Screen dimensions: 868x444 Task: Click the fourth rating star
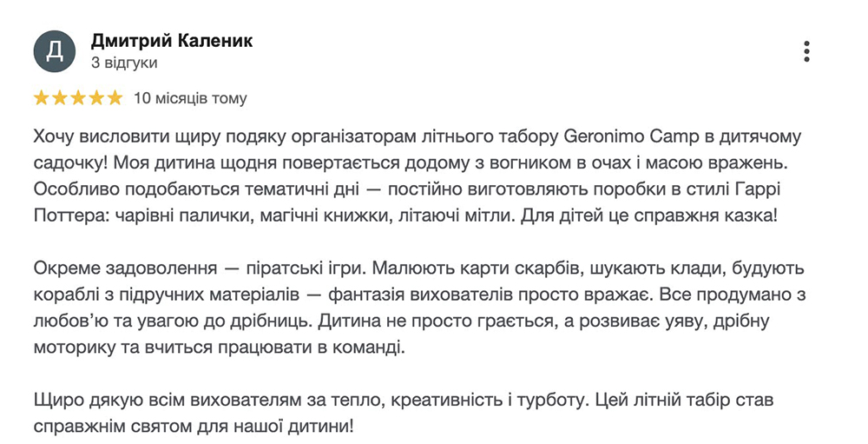[x=96, y=99]
